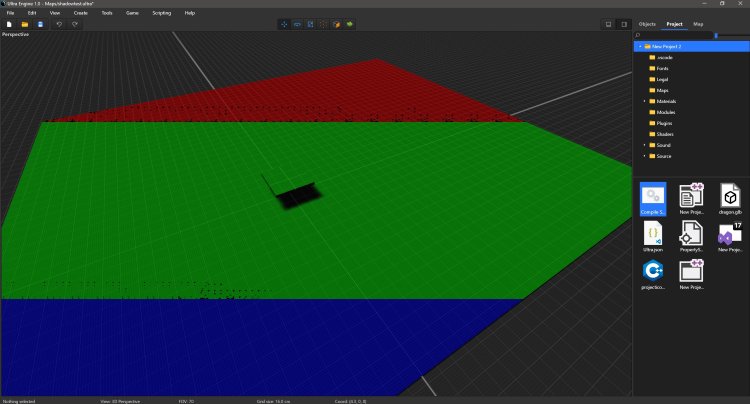Open the Scripting menu
750x404 pixels.
[161, 13]
